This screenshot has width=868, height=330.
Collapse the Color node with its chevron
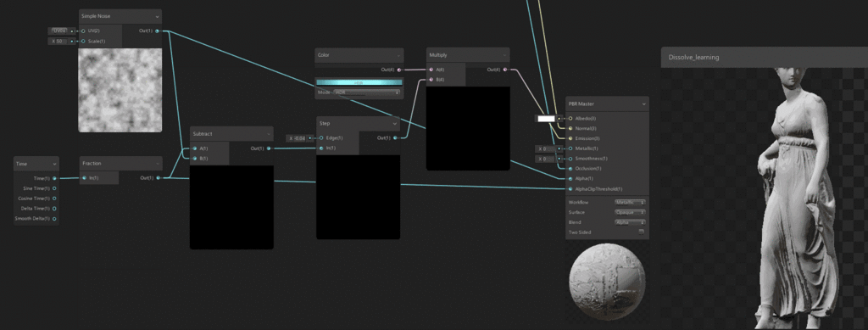coord(398,55)
